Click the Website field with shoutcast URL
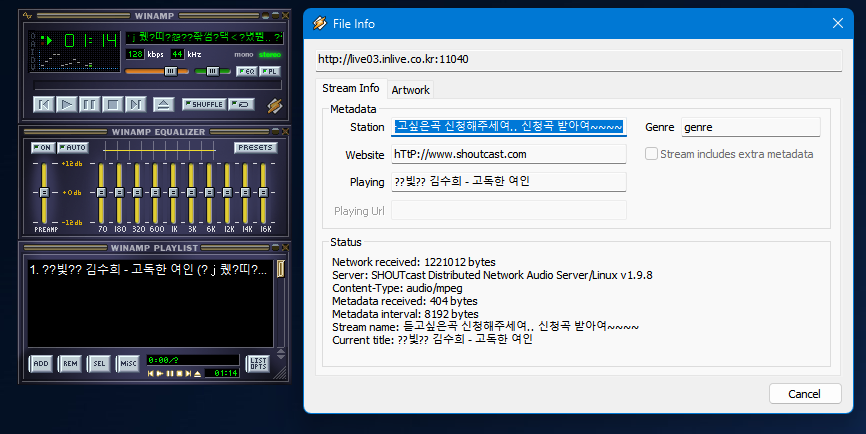The image size is (866, 434). coord(509,154)
